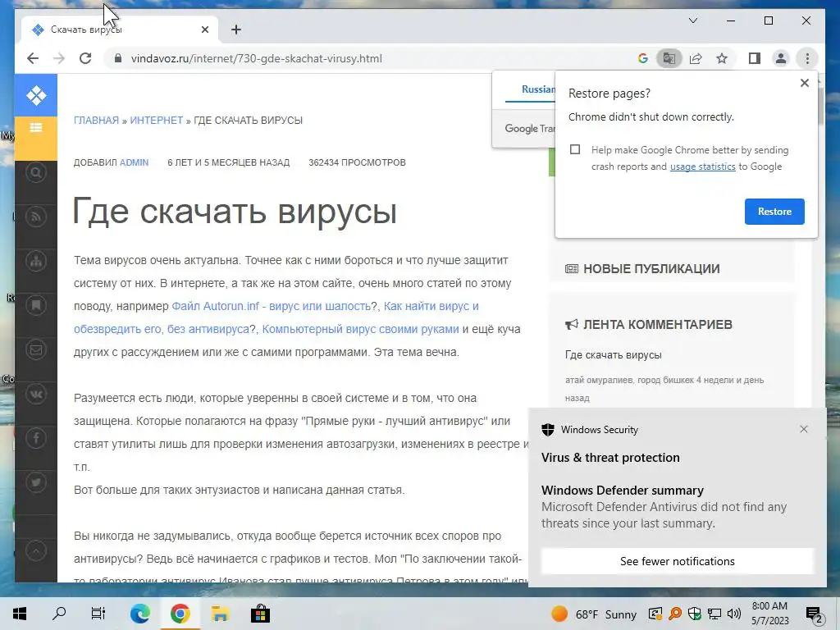840x630 pixels.
Task: Click the browser forward arrow
Action: coord(59,58)
